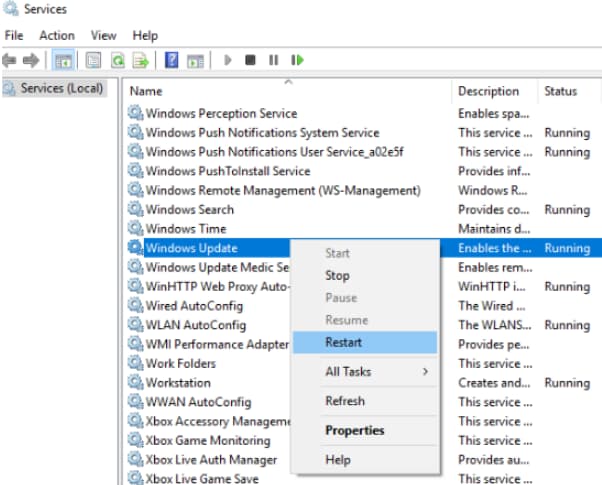
Task: Toggle the Show/Hide Action Pane icon
Action: pos(195,61)
